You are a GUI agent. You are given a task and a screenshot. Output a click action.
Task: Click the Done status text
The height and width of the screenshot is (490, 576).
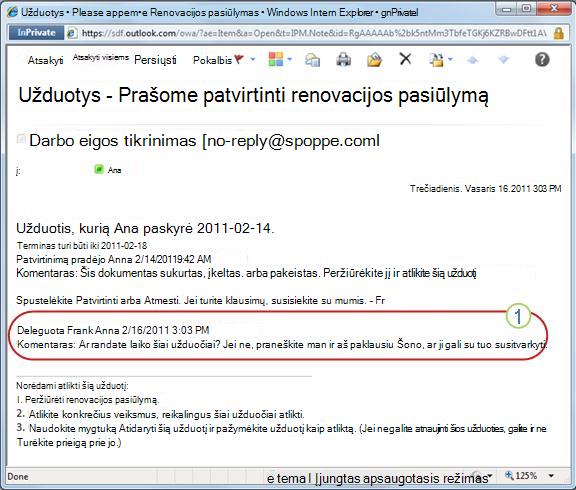18,477
